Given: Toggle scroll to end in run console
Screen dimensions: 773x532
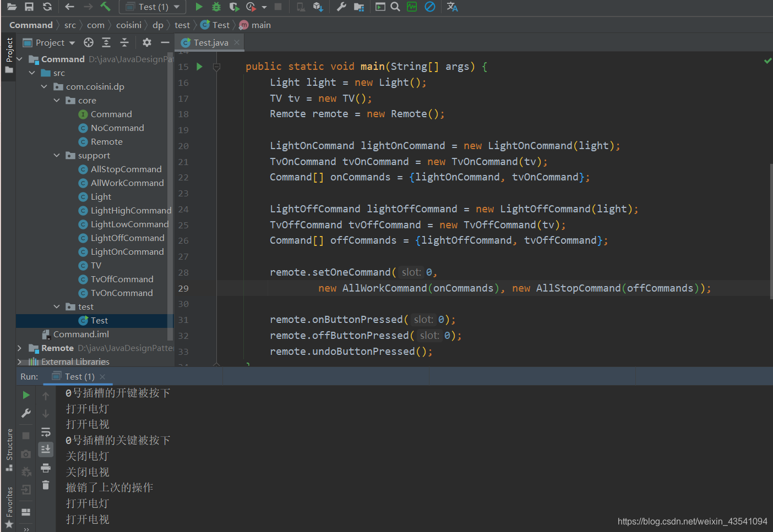Looking at the screenshot, I should [46, 449].
